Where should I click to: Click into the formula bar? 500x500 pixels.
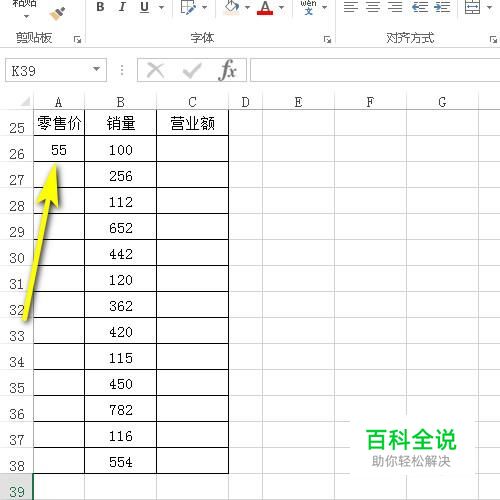375,70
